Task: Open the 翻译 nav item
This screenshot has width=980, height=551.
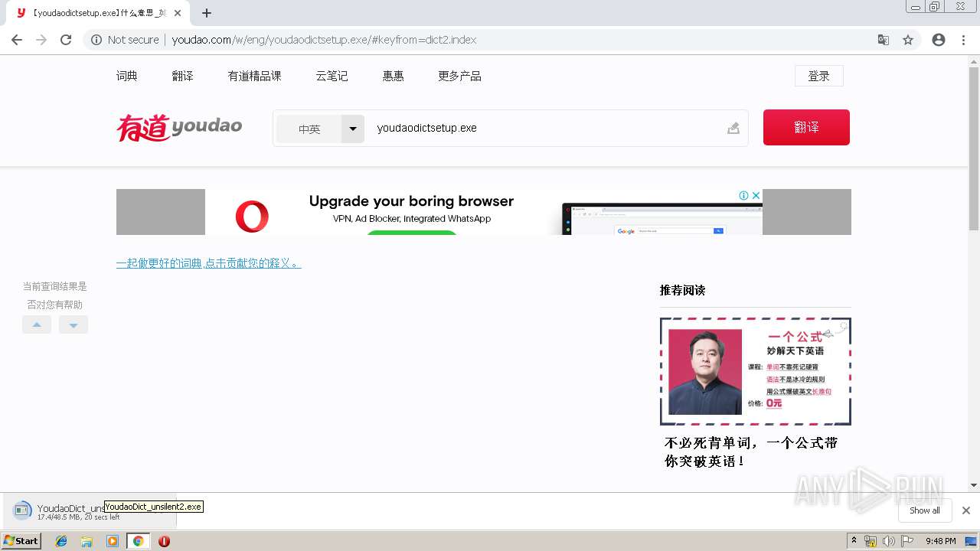Action: 183,76
